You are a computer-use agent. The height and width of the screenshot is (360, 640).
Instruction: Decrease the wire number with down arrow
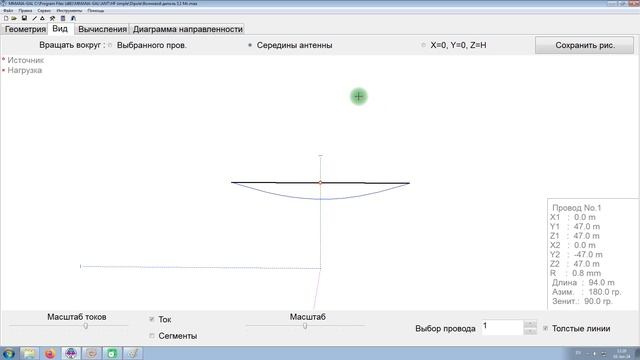(530, 331)
